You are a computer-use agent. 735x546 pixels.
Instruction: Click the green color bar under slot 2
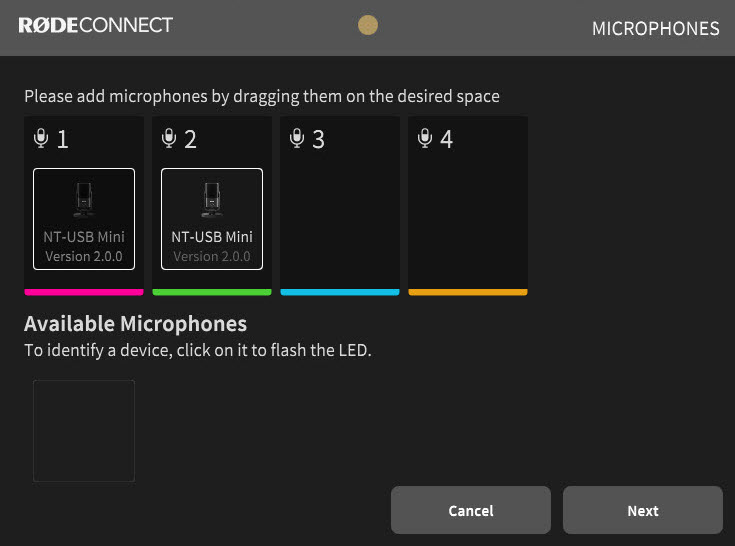coord(212,292)
